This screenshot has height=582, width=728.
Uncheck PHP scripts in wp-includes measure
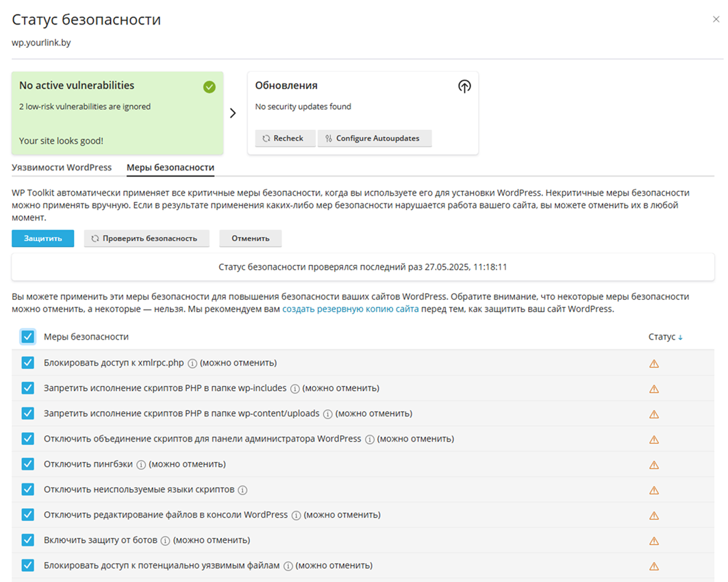(x=28, y=388)
